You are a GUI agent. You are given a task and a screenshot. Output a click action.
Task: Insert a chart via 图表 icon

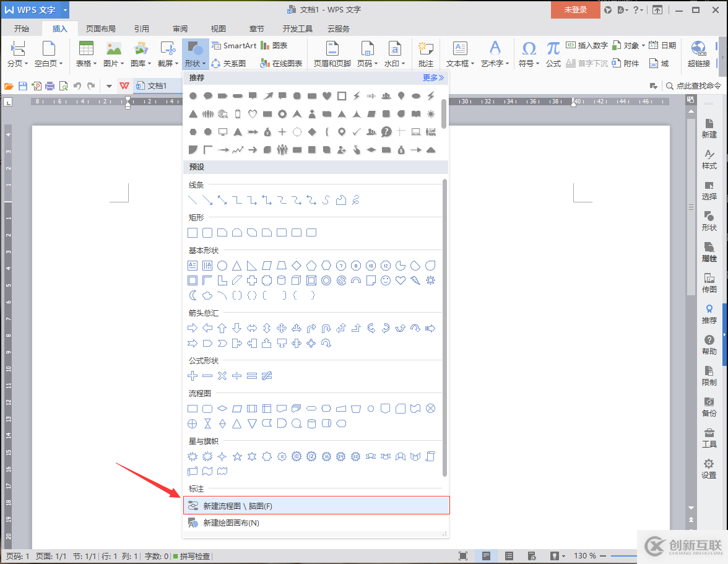[274, 45]
